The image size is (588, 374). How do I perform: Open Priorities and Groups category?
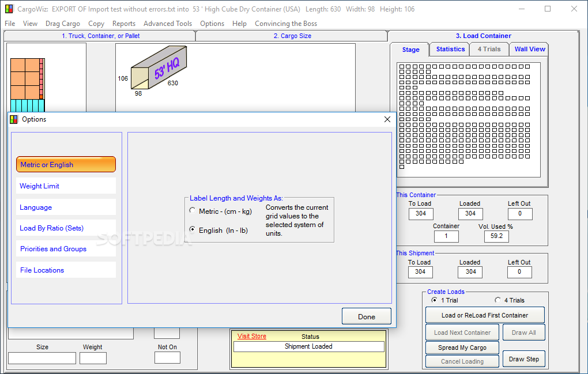pos(66,249)
